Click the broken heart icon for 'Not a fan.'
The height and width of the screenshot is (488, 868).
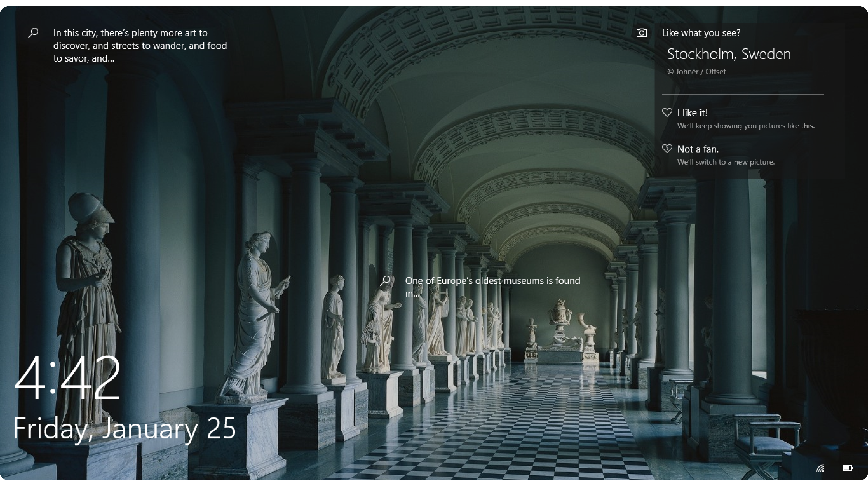pyautogui.click(x=667, y=149)
